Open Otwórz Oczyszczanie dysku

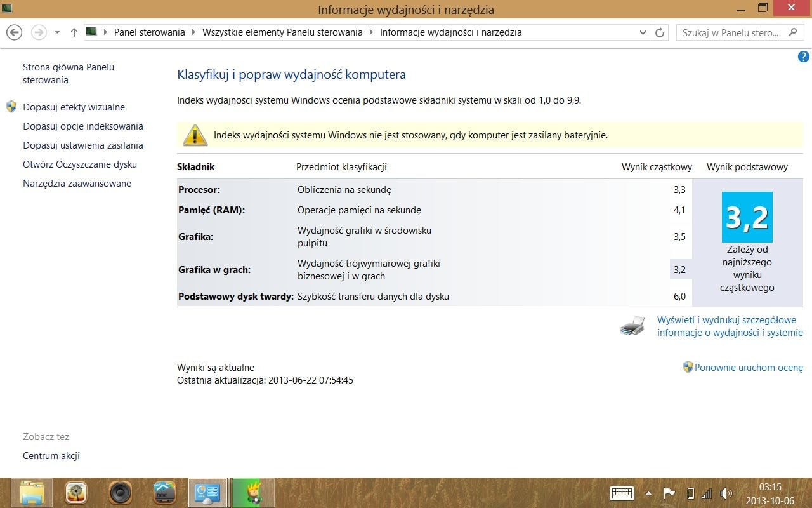click(x=80, y=164)
